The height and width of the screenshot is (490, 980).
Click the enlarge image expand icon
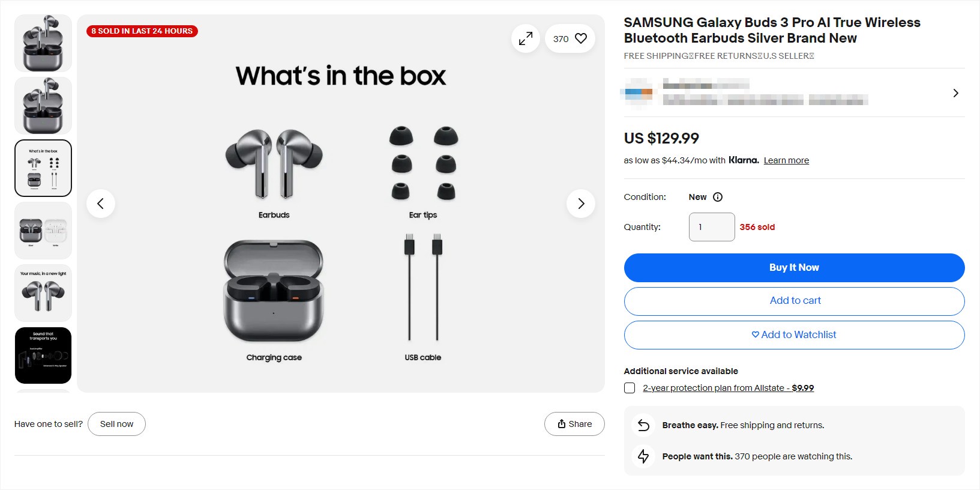click(x=525, y=38)
